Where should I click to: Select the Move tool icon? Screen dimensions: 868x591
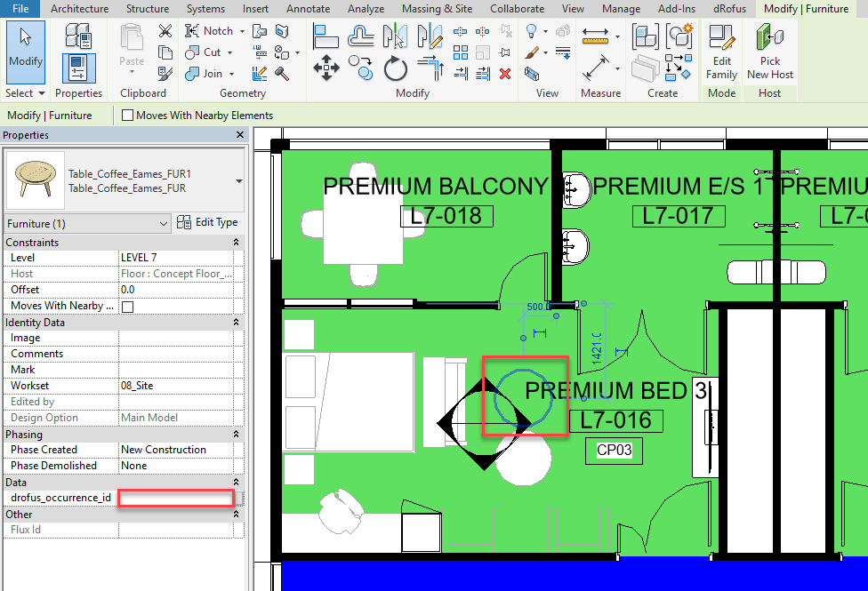click(x=325, y=68)
